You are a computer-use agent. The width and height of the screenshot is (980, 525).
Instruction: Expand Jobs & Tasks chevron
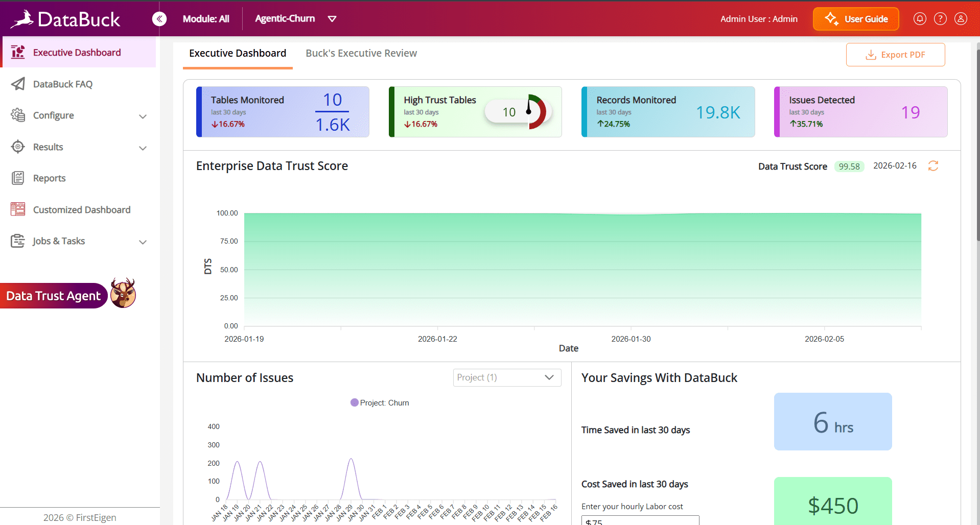coord(143,242)
